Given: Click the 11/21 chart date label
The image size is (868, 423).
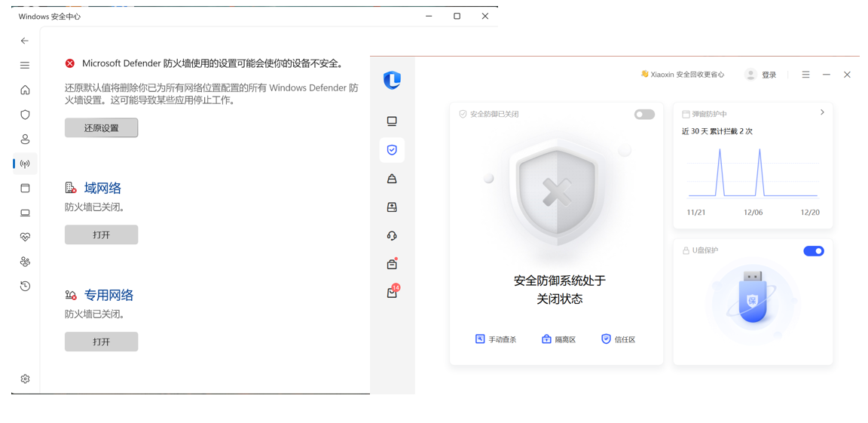Looking at the screenshot, I should (696, 213).
